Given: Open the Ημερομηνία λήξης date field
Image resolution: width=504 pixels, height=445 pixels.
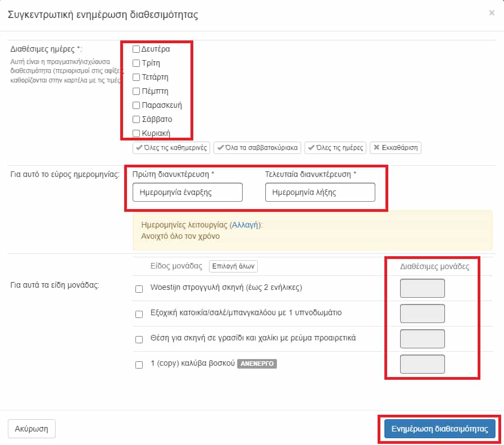Looking at the screenshot, I should click(320, 192).
